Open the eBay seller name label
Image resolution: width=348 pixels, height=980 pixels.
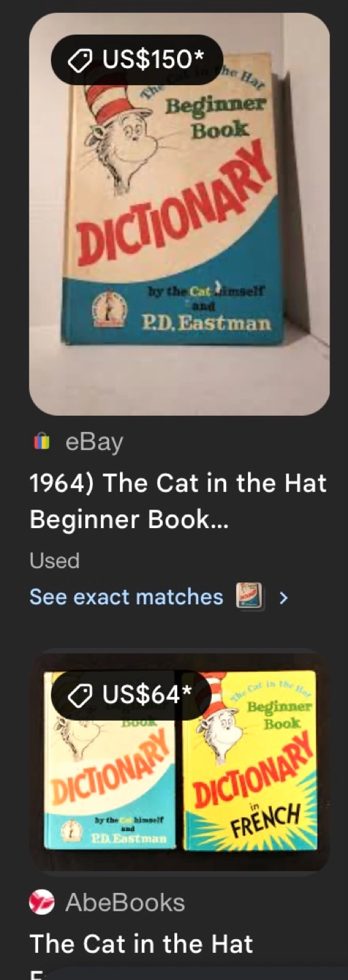(x=94, y=442)
